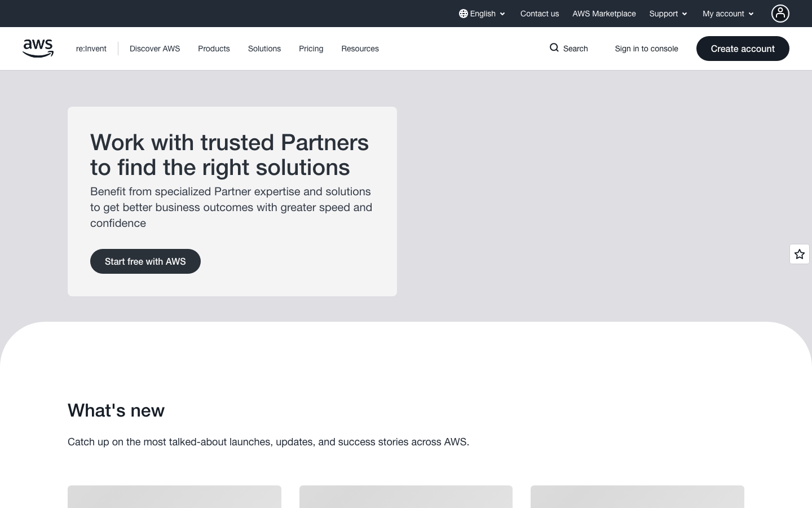Open the Contact us link
812x508 pixels.
pos(540,14)
